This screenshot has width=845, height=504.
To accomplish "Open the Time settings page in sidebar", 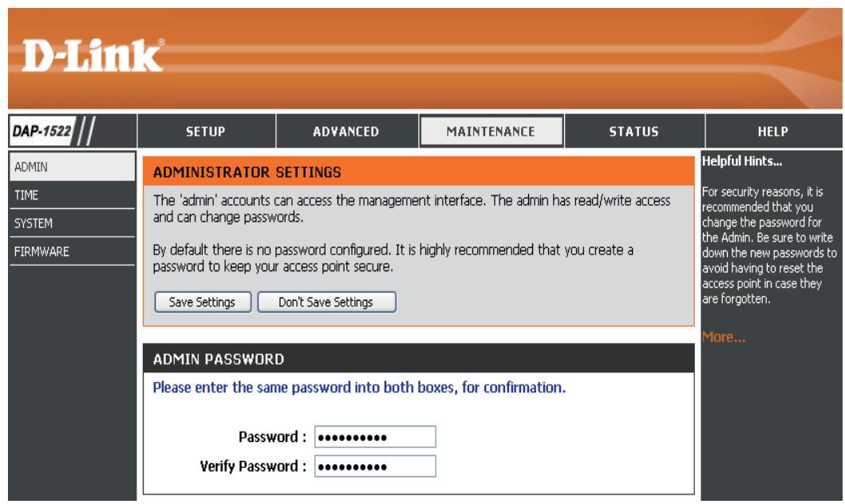I will 72,195.
